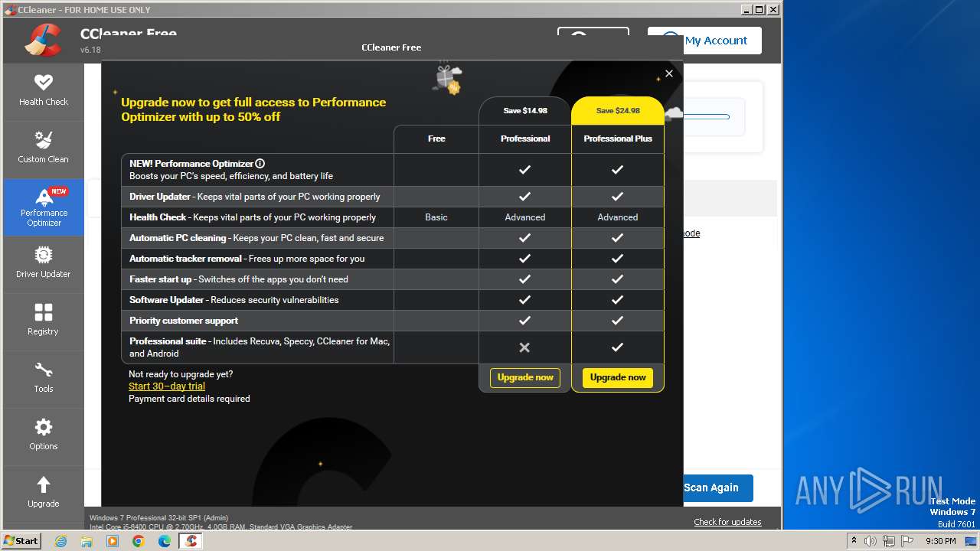Click the X mark for Professional suite
980x551 pixels.
pyautogui.click(x=524, y=347)
